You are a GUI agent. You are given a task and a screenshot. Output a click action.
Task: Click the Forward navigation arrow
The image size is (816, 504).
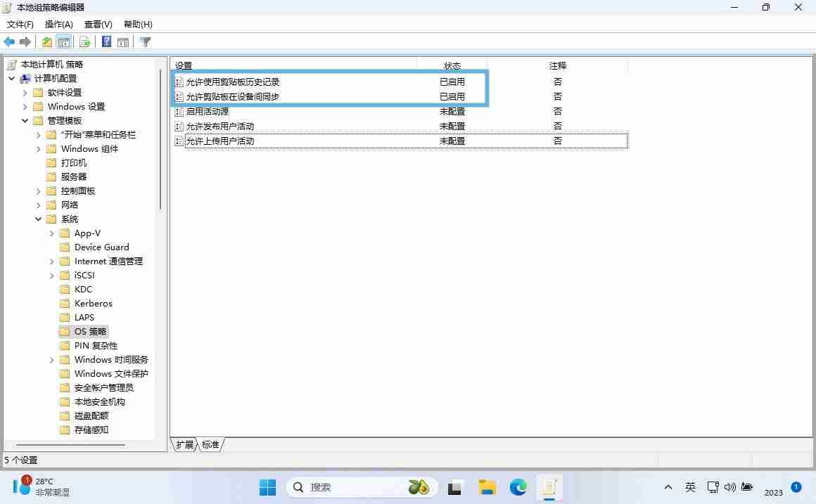pyautogui.click(x=25, y=41)
